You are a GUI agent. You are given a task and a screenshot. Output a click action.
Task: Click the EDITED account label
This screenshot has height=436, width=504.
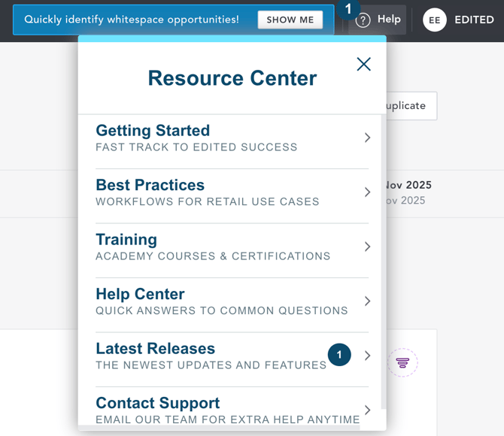coord(474,20)
